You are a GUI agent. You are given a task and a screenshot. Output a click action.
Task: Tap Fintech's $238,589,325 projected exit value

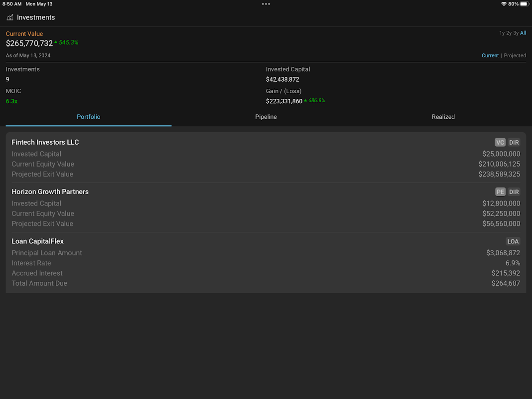(x=499, y=174)
